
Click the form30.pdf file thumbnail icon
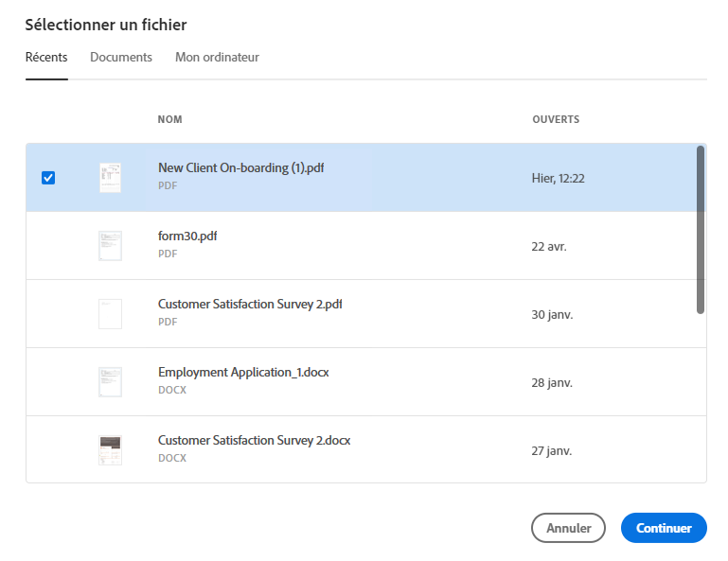pyautogui.click(x=111, y=246)
